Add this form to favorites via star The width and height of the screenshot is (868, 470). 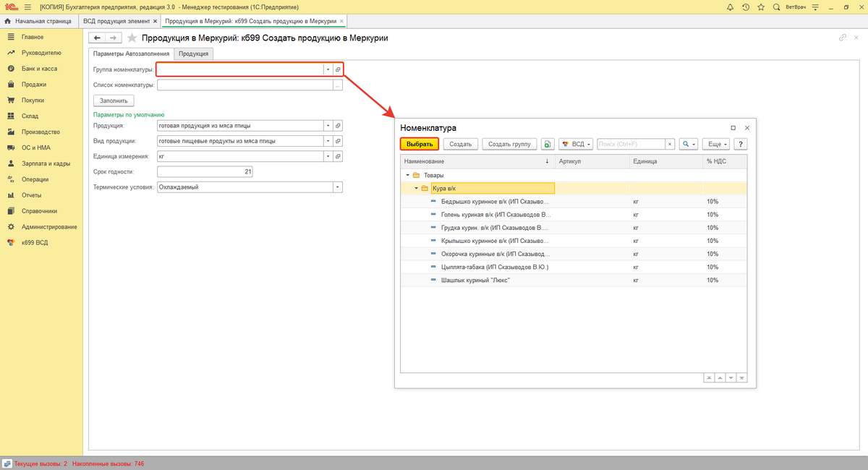(x=132, y=38)
